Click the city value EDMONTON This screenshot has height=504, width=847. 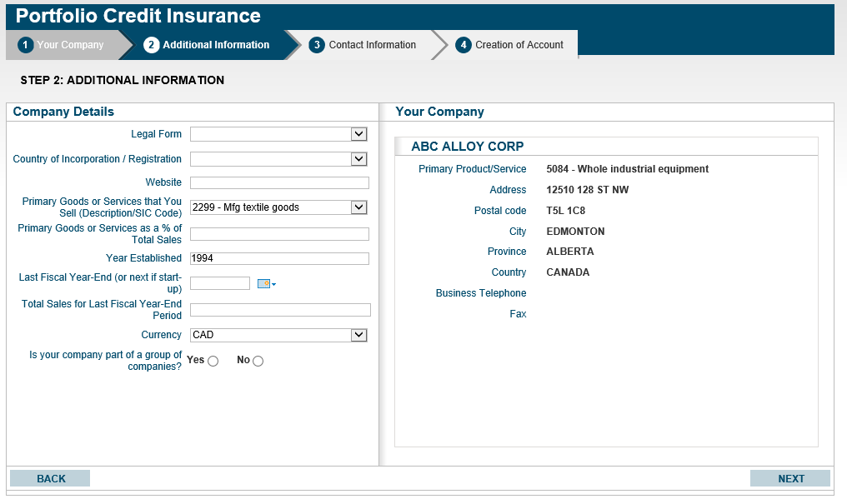click(576, 232)
